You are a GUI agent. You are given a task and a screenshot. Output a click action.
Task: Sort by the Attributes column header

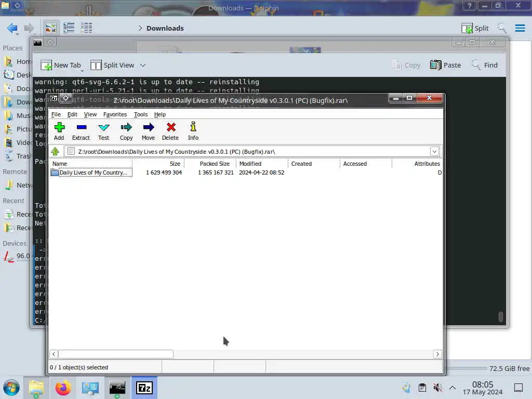tap(417, 164)
